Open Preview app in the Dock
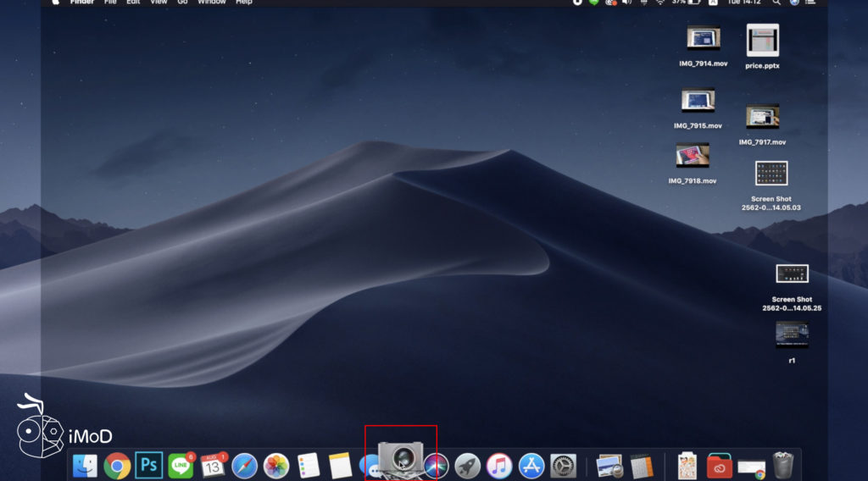The image size is (868, 481). click(609, 466)
